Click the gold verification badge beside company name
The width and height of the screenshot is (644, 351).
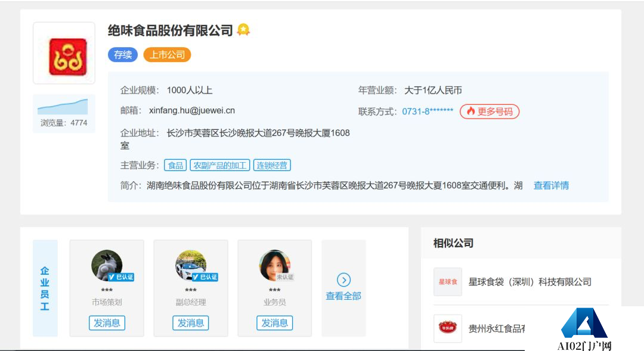click(x=243, y=30)
